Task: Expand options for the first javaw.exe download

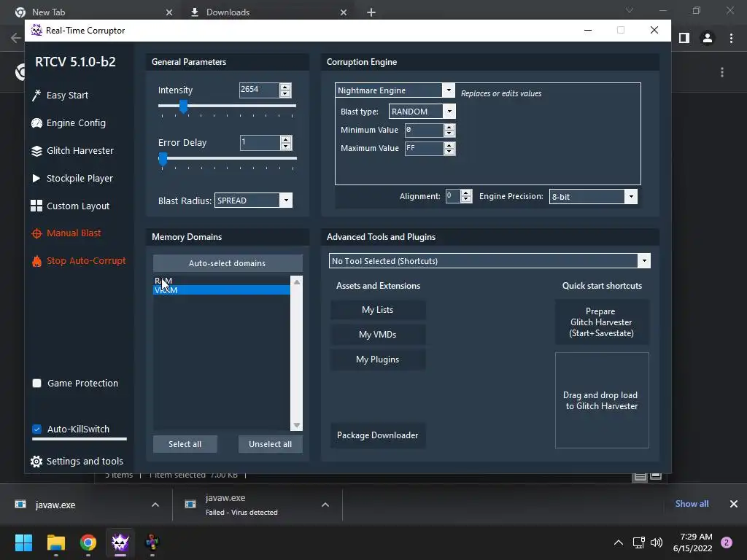Action: click(155, 505)
